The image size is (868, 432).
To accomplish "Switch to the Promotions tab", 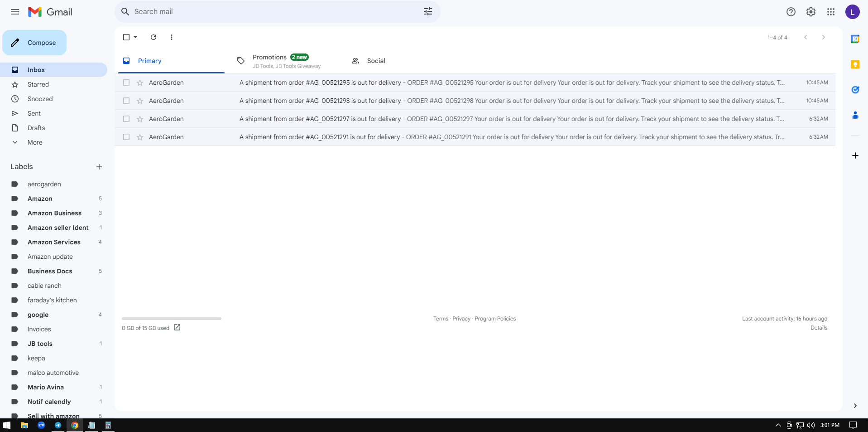I will 286,61.
